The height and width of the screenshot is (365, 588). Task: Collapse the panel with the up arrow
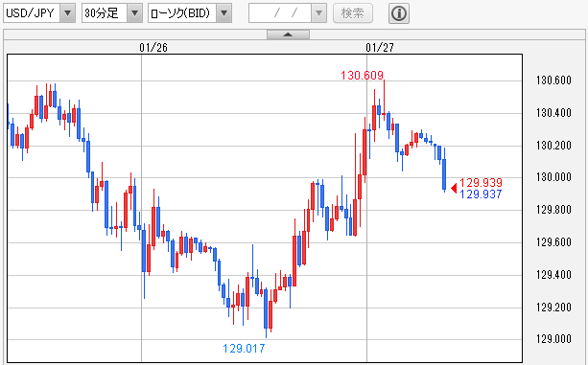pos(288,34)
